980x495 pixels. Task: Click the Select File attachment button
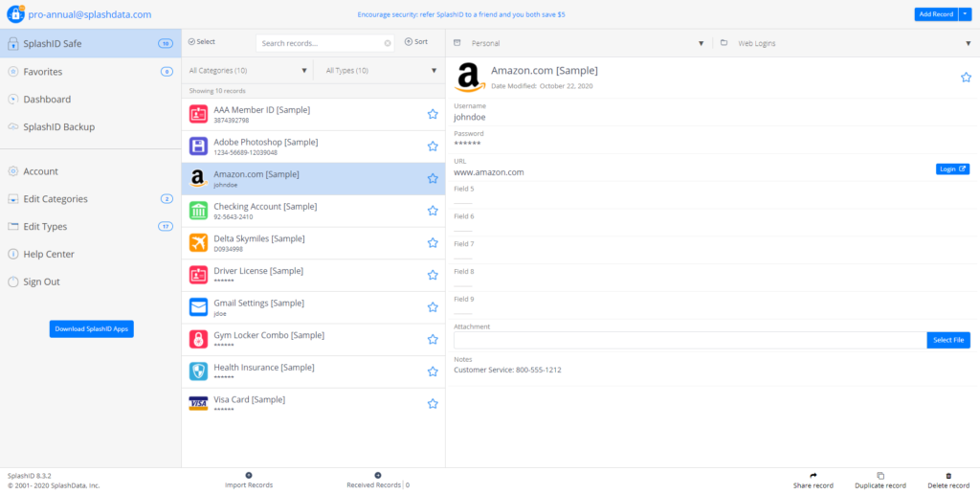click(x=948, y=340)
